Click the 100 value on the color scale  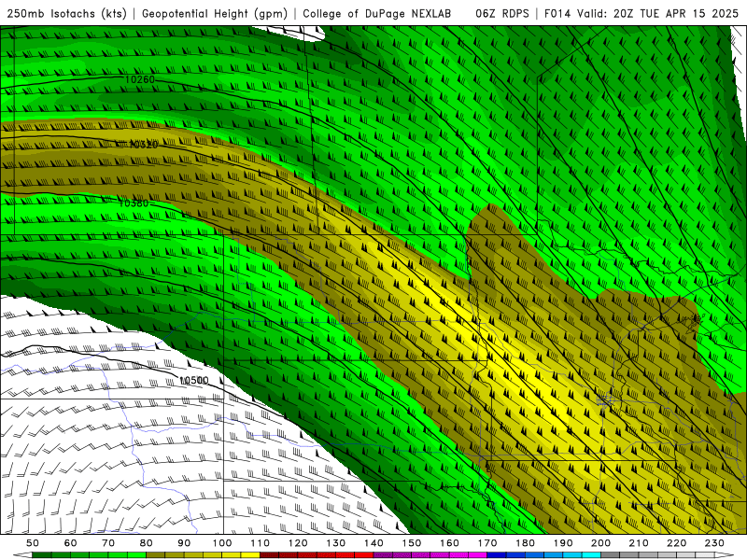(x=222, y=543)
